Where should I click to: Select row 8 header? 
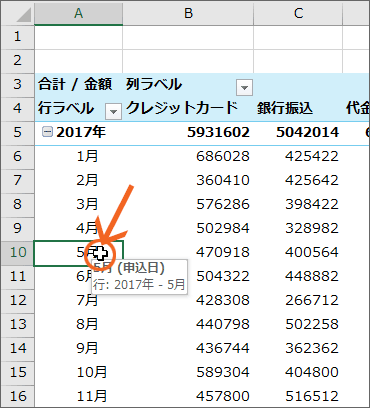click(x=17, y=204)
